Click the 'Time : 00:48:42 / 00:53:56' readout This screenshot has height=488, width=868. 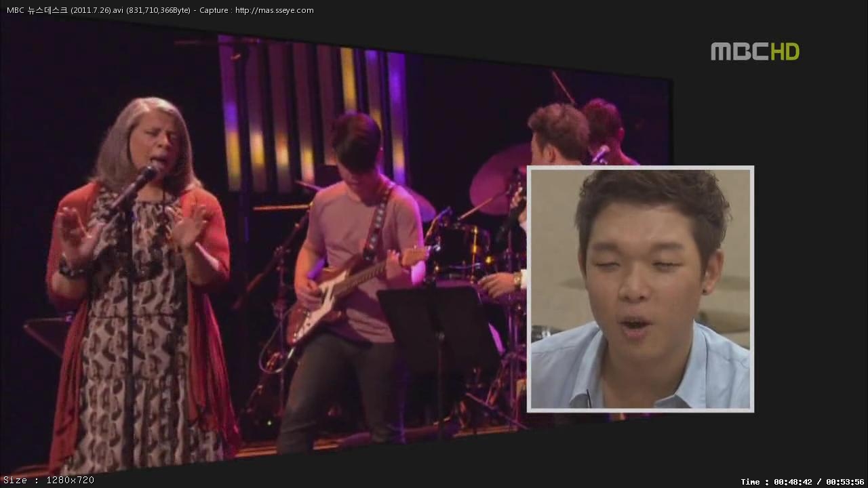click(x=802, y=482)
